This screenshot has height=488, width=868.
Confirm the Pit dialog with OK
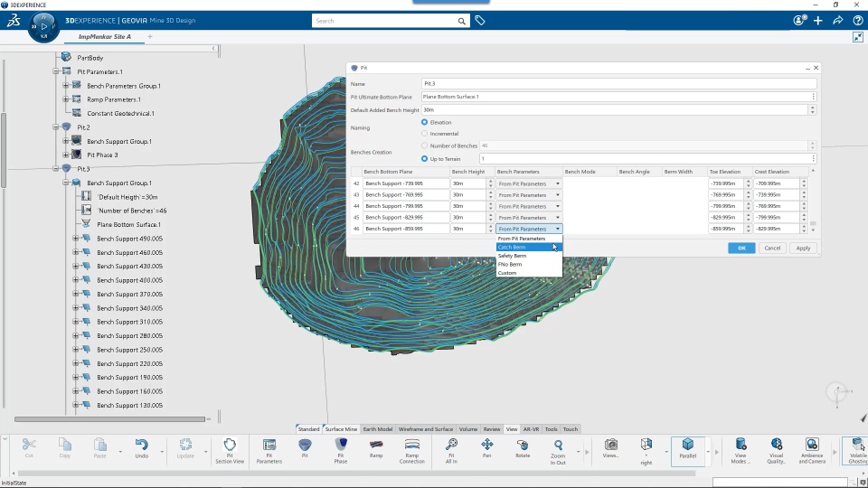741,249
